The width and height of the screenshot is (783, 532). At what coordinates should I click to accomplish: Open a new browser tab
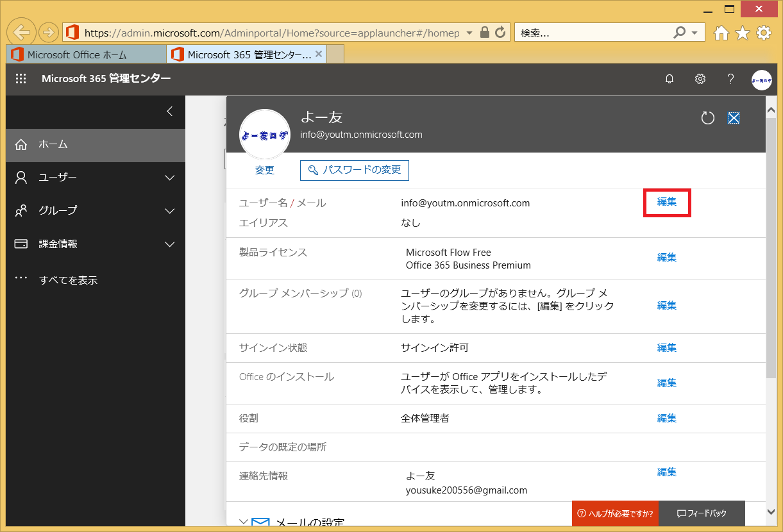click(335, 54)
